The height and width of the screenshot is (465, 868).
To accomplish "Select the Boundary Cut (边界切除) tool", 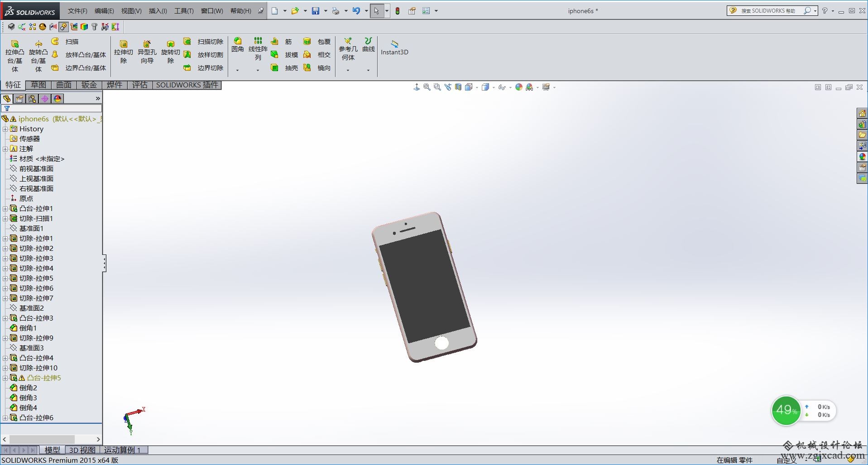I will click(203, 68).
